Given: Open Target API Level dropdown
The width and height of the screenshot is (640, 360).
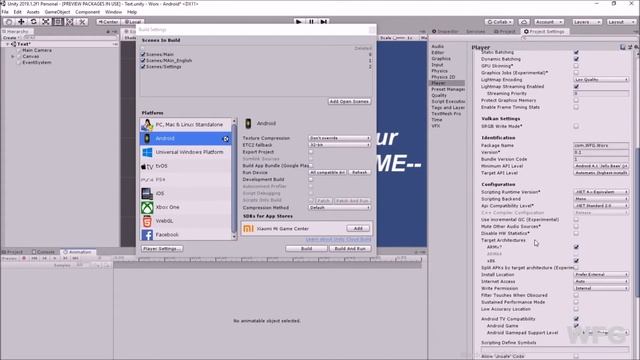Looking at the screenshot, I should coord(601,173).
